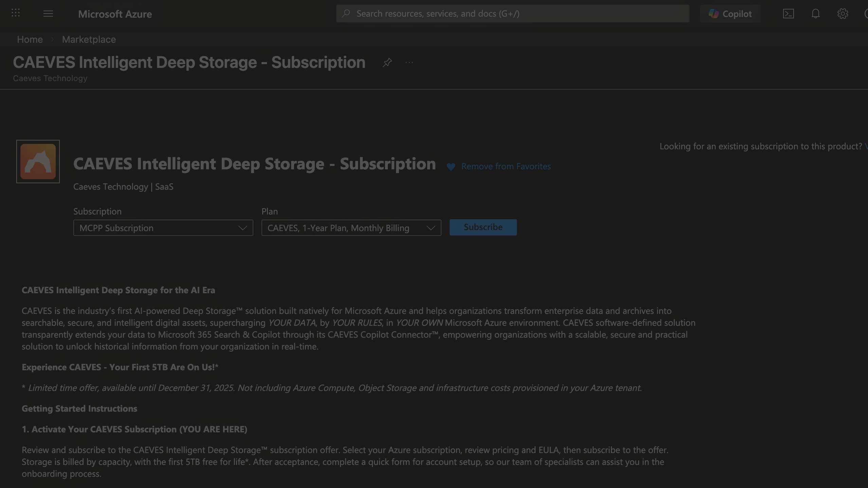868x488 pixels.
Task: Click the CAEVES product logo thumbnail
Action: click(38, 161)
